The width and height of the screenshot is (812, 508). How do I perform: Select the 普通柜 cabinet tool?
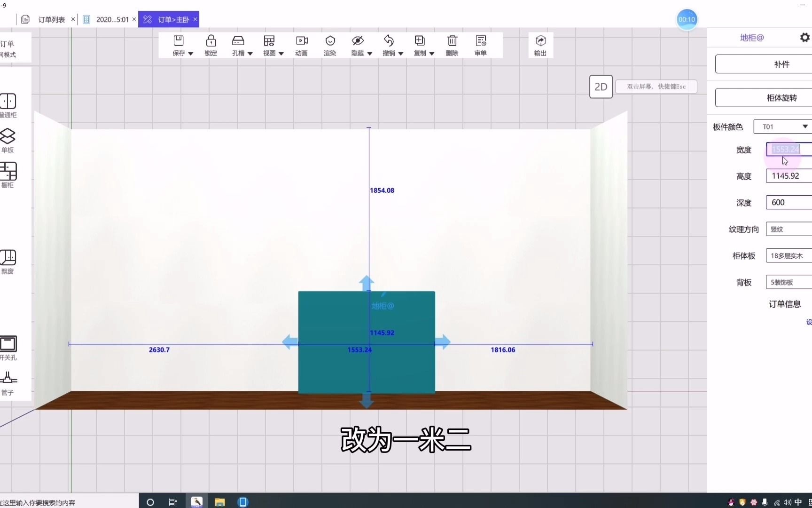point(8,105)
